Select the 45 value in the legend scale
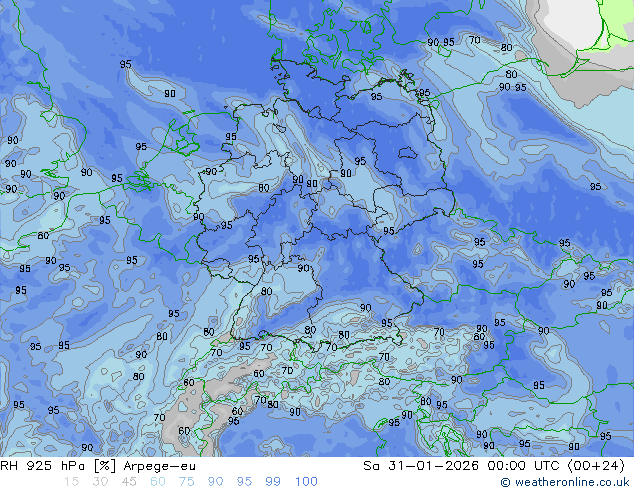634x490 pixels. (129, 482)
